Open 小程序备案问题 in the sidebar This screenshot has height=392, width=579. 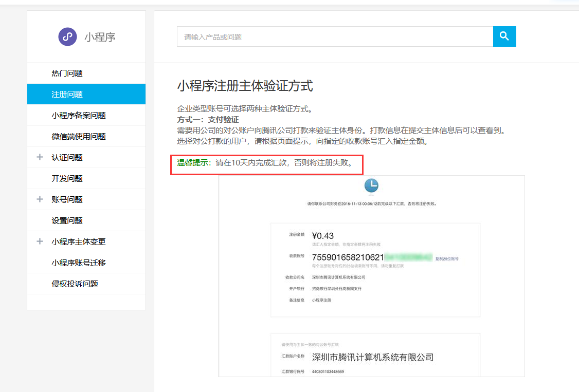[x=86, y=115]
